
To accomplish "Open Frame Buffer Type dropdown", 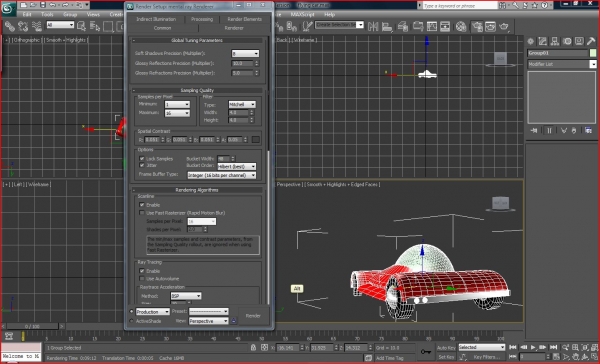I will point(222,175).
